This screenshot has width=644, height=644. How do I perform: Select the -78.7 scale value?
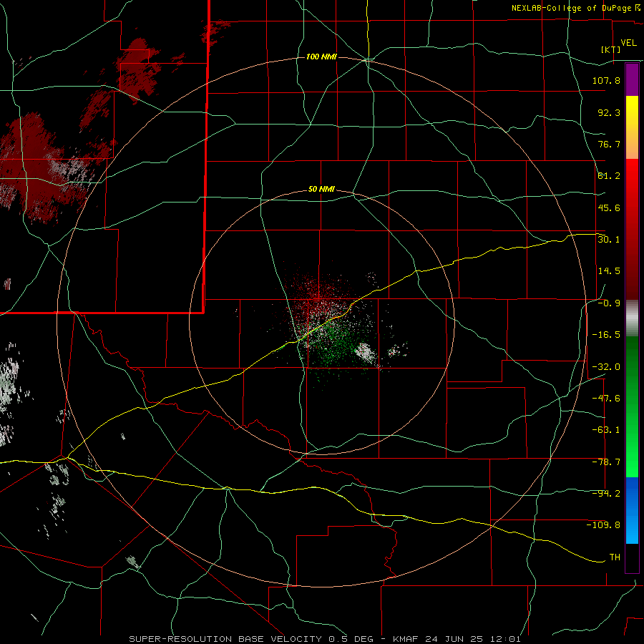[606, 462]
